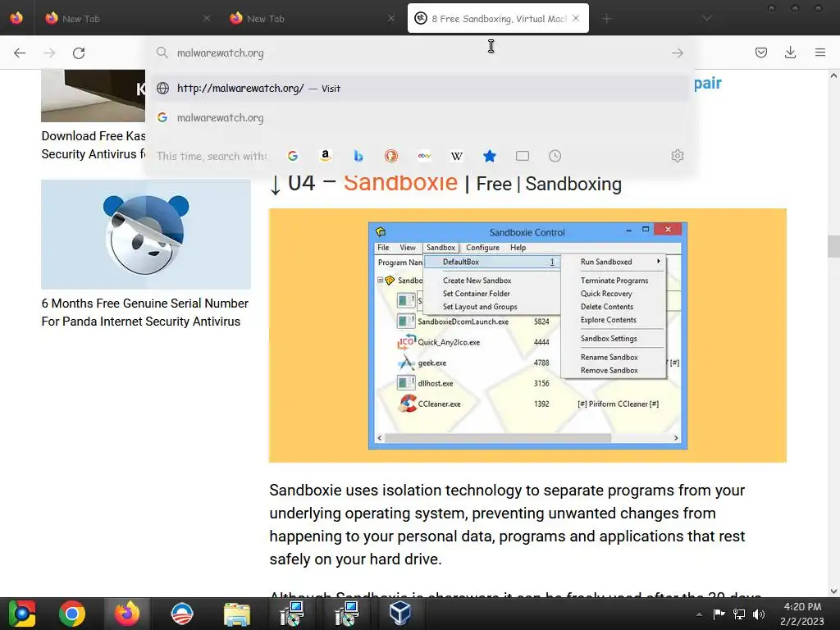Search with DuckDuckGo one-off icon
The width and height of the screenshot is (840, 630).
click(x=391, y=156)
